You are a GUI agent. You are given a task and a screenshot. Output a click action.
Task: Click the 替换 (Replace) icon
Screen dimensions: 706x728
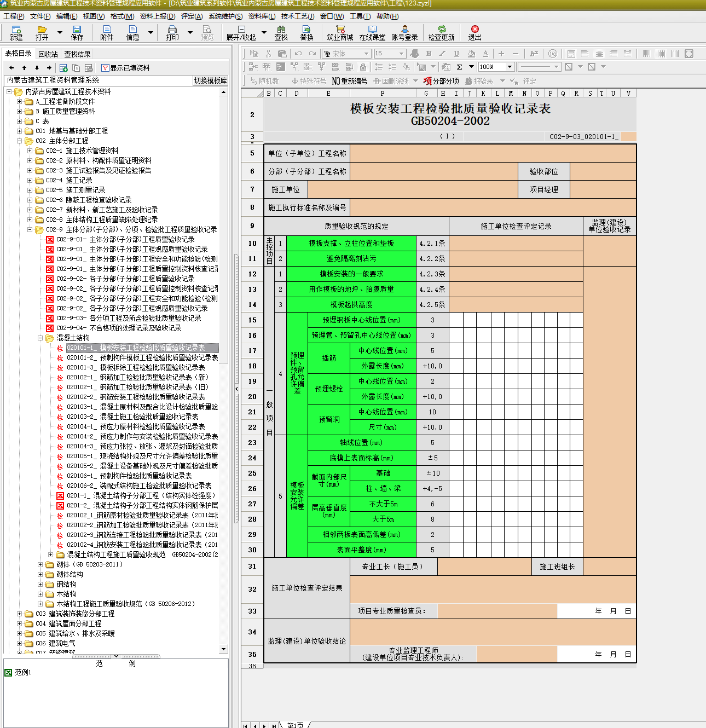click(306, 33)
